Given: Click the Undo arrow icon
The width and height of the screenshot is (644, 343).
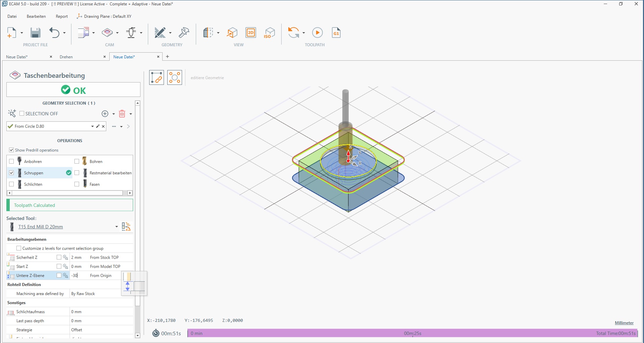Looking at the screenshot, I should coord(54,33).
